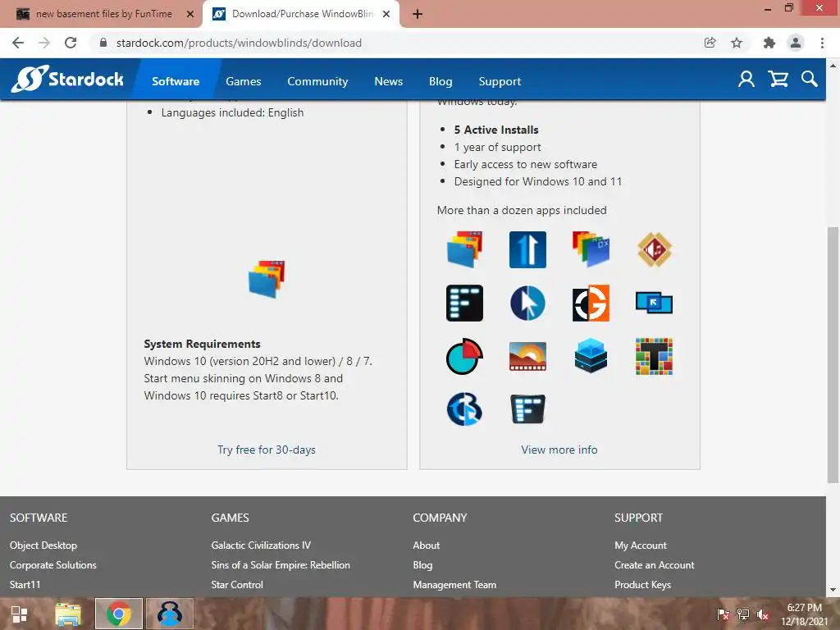Select the round cursor pointer app icon
The width and height of the screenshot is (840, 630).
[x=527, y=304]
